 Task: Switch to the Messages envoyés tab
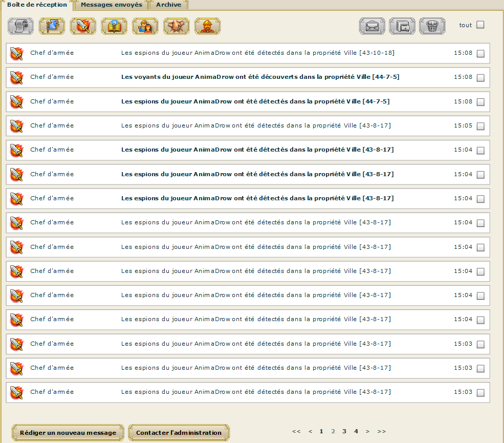click(112, 5)
